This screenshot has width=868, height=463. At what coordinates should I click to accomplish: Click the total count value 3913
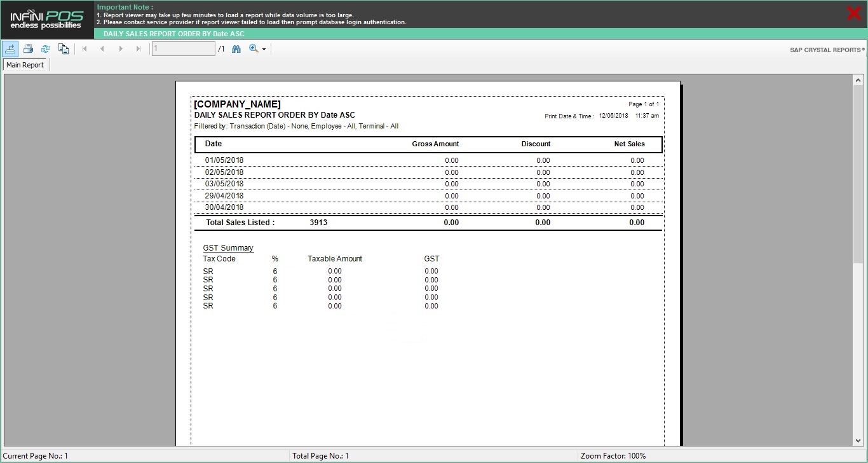(x=318, y=223)
